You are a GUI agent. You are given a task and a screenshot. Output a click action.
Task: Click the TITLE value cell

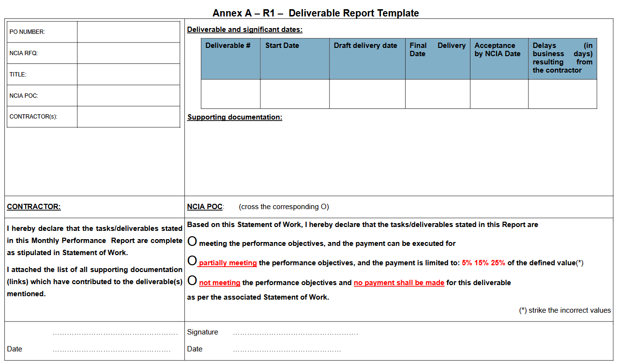pyautogui.click(x=128, y=75)
